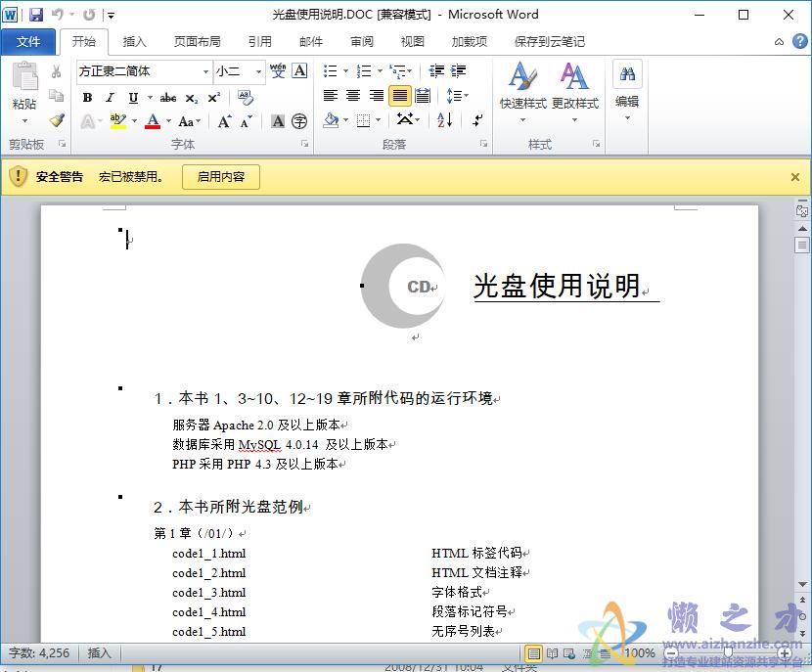Screen dimensions: 812x672
Task: Switch to 引用 References tab
Action: 260,41
